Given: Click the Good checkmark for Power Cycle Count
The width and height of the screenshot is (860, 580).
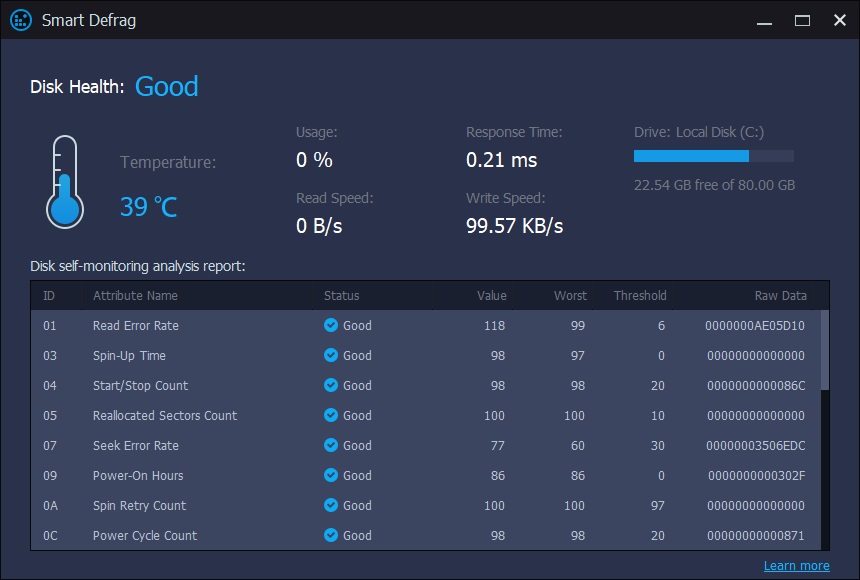Looking at the screenshot, I should pyautogui.click(x=331, y=535).
